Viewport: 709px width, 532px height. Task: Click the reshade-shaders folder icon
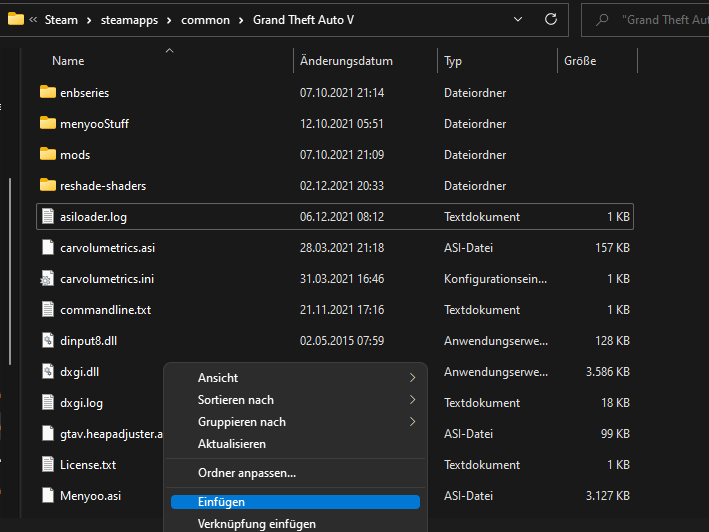pos(48,186)
